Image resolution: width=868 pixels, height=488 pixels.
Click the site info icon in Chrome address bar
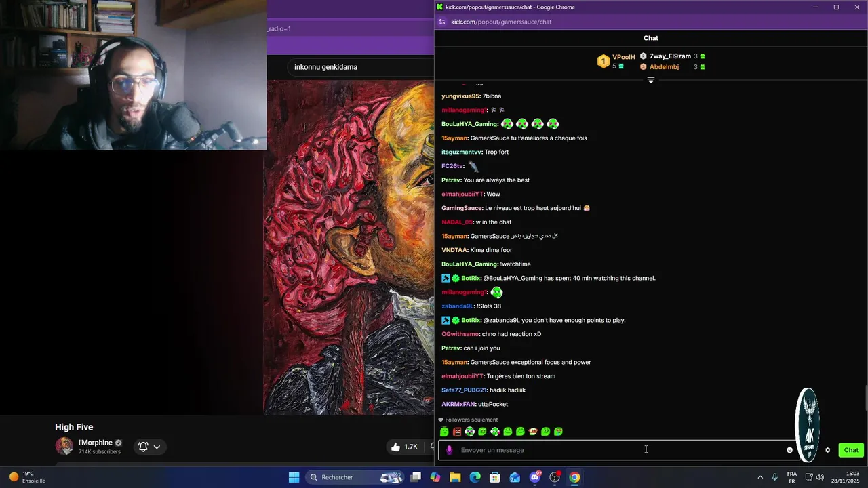442,22
